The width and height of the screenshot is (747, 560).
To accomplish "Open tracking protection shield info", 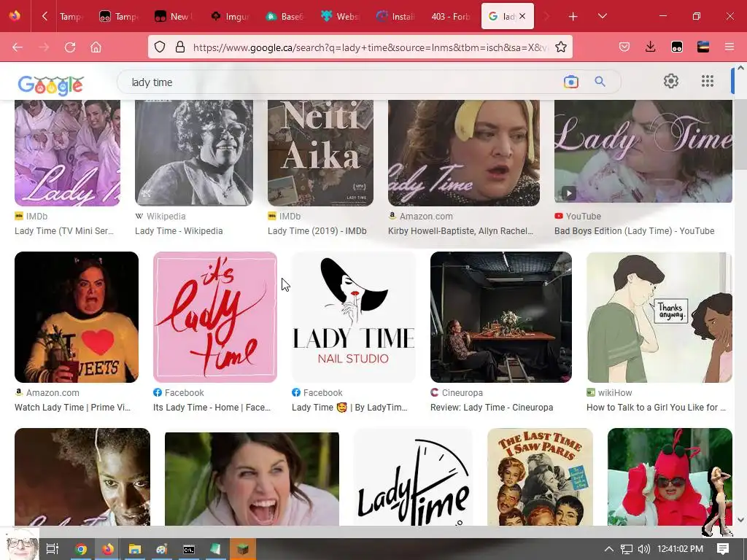I will [160, 47].
